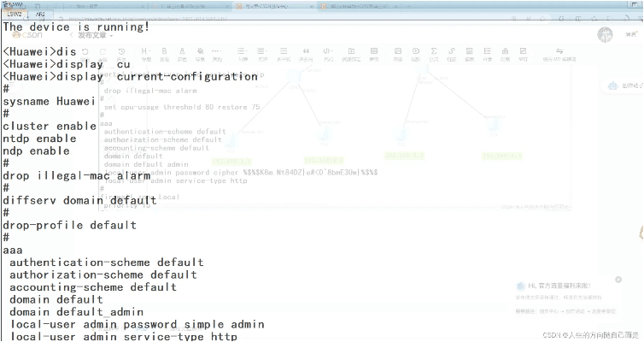Select the LSW2 terminal tab
Viewport: 644px width, 342px height.
[14, 15]
